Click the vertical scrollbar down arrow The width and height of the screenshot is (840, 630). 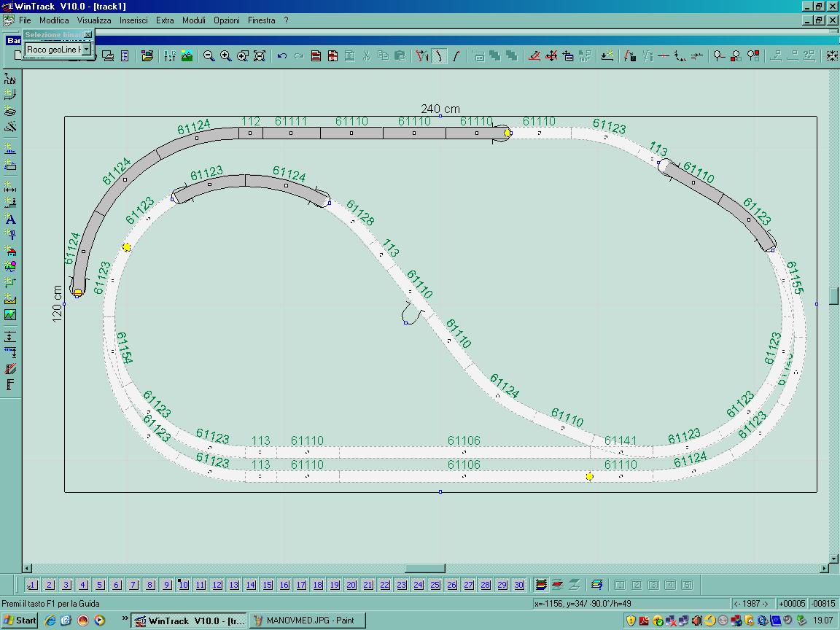pyautogui.click(x=833, y=559)
